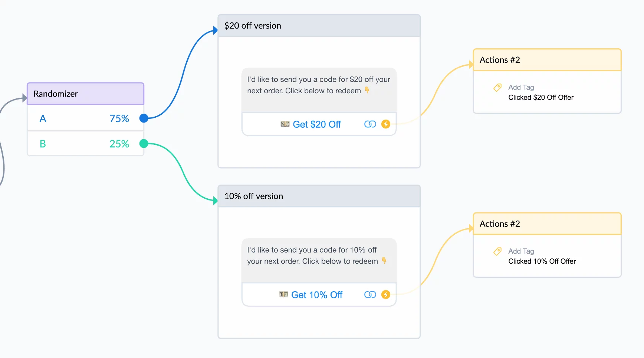Click the link icon on Get $20 Off button

pyautogui.click(x=370, y=124)
